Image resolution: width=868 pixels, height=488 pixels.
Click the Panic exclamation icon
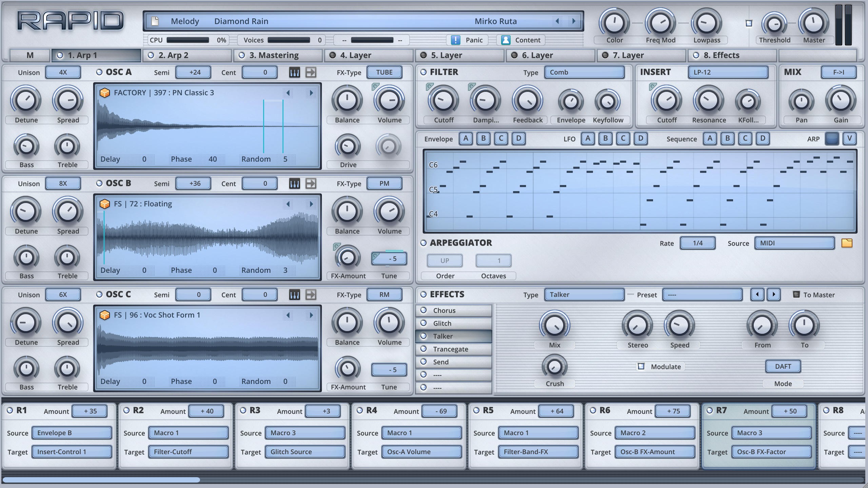pyautogui.click(x=455, y=40)
